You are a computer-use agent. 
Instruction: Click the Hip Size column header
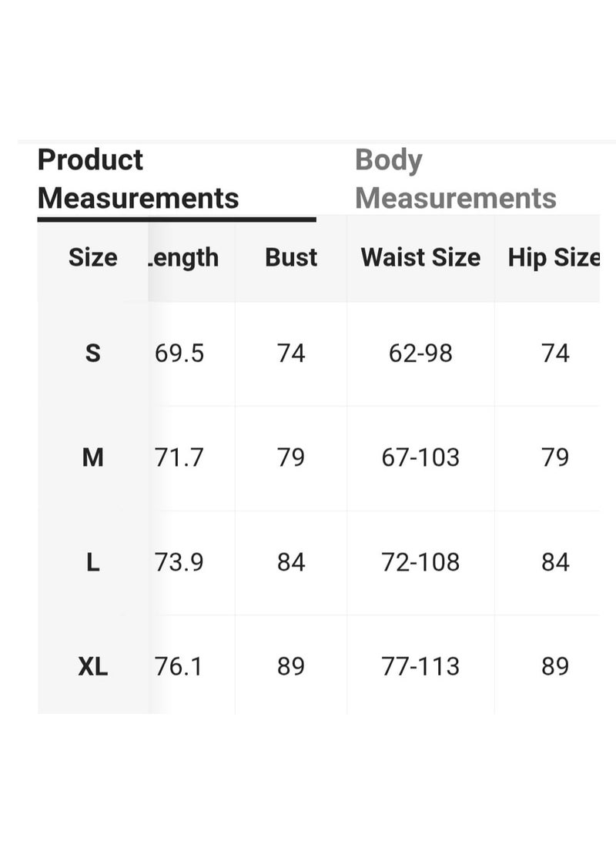tap(554, 258)
